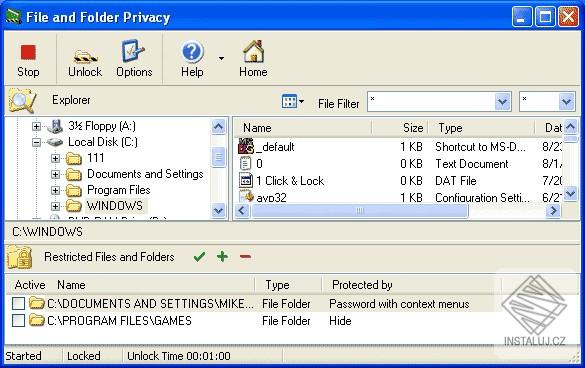Open the second filter combo box arrow
The height and width of the screenshot is (368, 585).
pos(566,102)
